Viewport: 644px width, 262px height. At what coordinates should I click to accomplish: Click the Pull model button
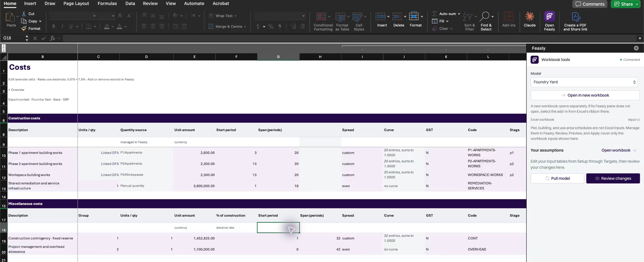[557, 178]
